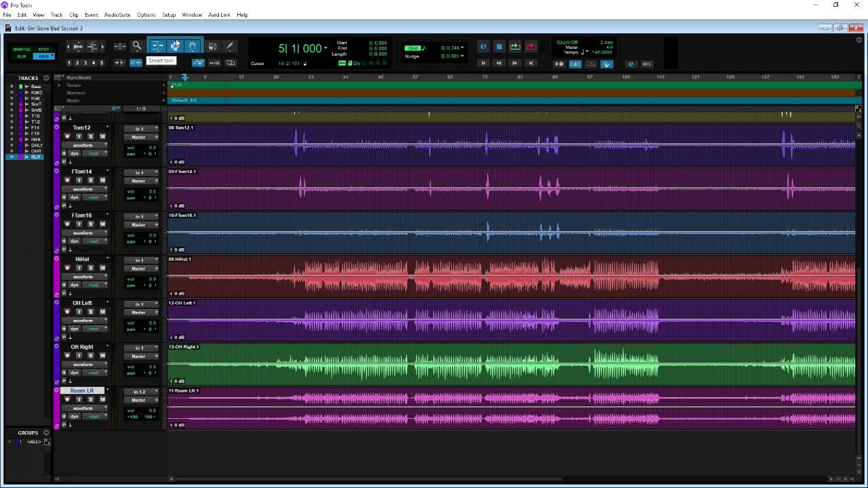Select the ALL group in Groups list

pyautogui.click(x=34, y=442)
